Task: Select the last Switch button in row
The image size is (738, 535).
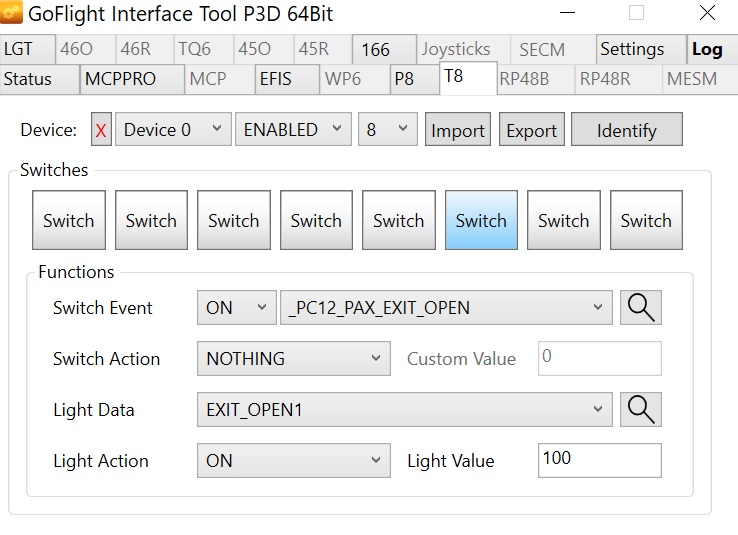Action: pyautogui.click(x=646, y=221)
